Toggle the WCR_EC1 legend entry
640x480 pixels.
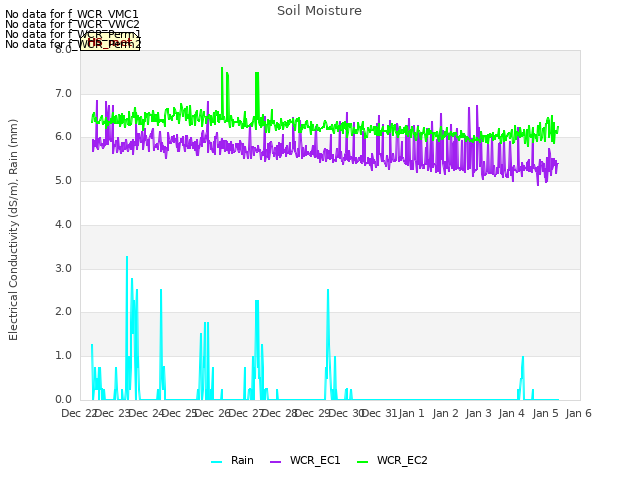point(305,460)
